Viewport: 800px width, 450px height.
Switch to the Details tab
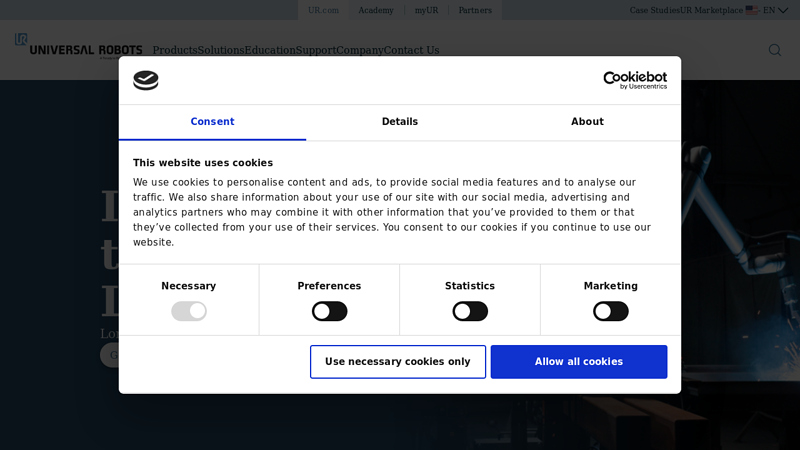pos(400,122)
